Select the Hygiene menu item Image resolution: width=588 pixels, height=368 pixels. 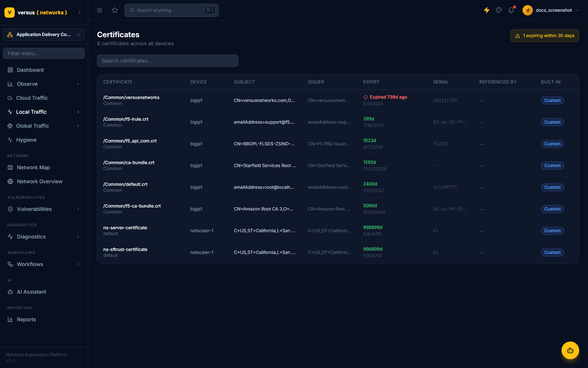coord(44,140)
